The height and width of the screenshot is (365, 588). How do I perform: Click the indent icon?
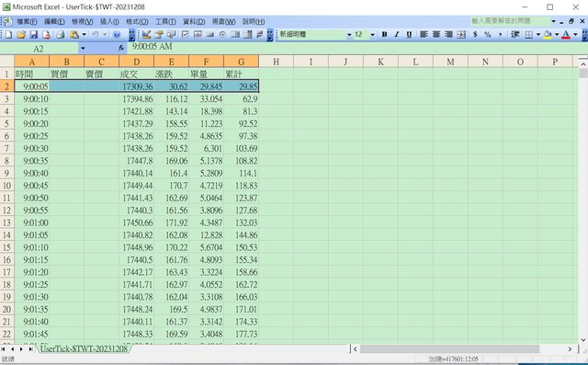click(x=515, y=35)
